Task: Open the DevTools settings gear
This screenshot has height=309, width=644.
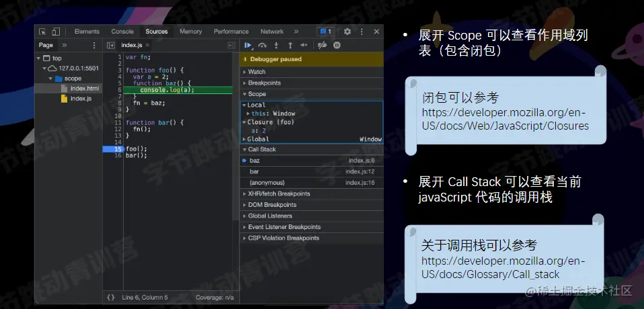Action: [348, 32]
